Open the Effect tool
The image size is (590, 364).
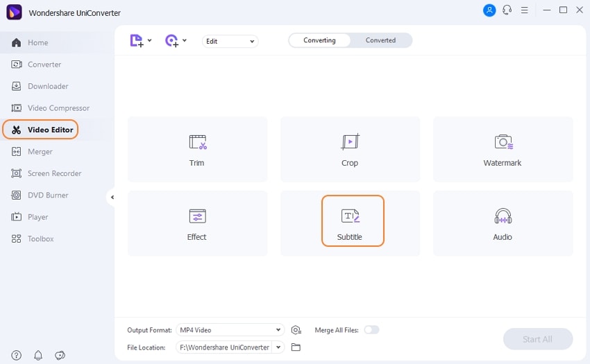click(x=198, y=223)
